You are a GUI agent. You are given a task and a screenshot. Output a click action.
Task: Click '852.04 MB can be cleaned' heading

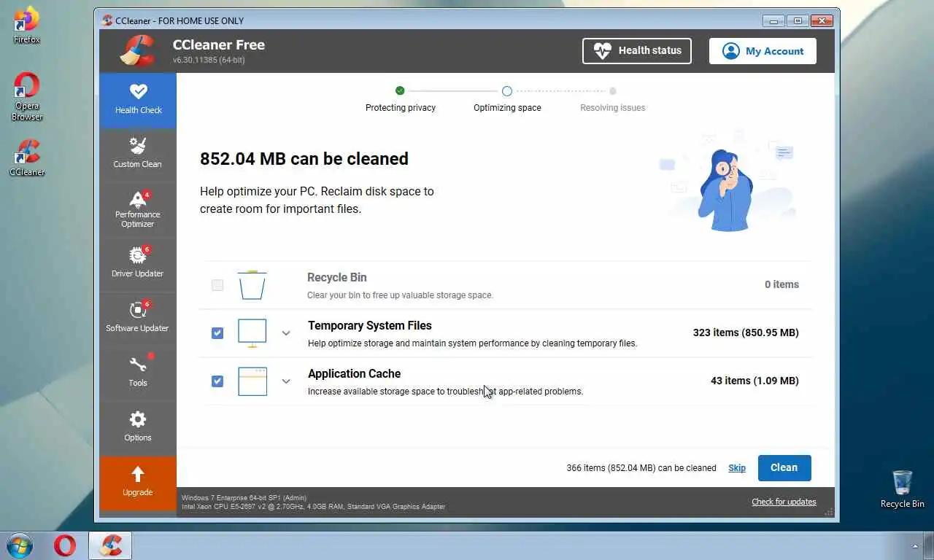point(304,159)
